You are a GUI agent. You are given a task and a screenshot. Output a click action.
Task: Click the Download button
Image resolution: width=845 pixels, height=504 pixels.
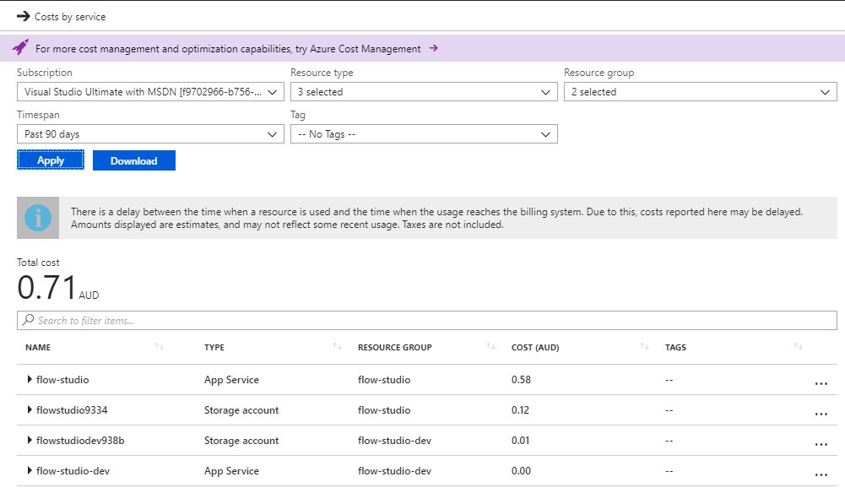click(133, 160)
